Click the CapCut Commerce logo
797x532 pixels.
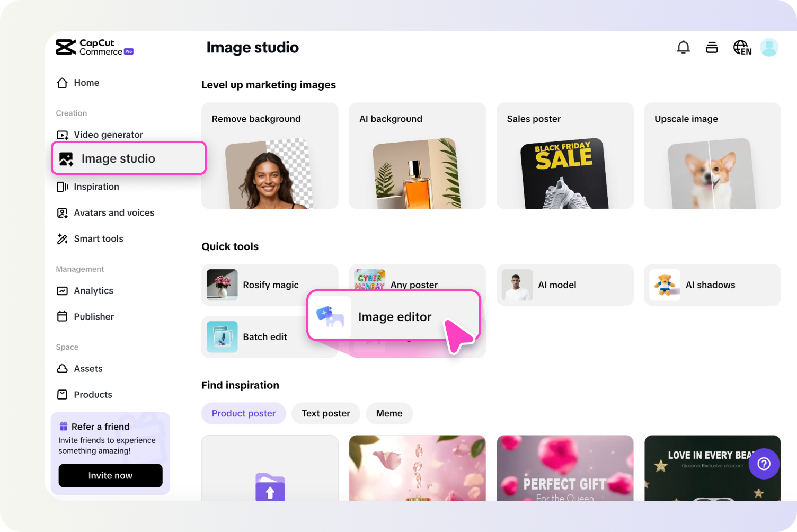(x=94, y=47)
